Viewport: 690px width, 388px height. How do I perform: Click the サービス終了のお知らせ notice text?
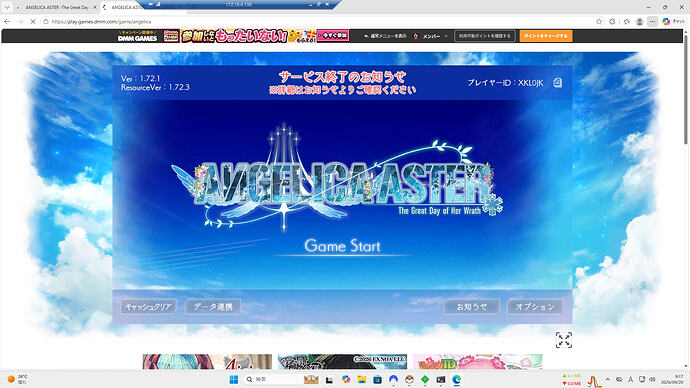(342, 77)
